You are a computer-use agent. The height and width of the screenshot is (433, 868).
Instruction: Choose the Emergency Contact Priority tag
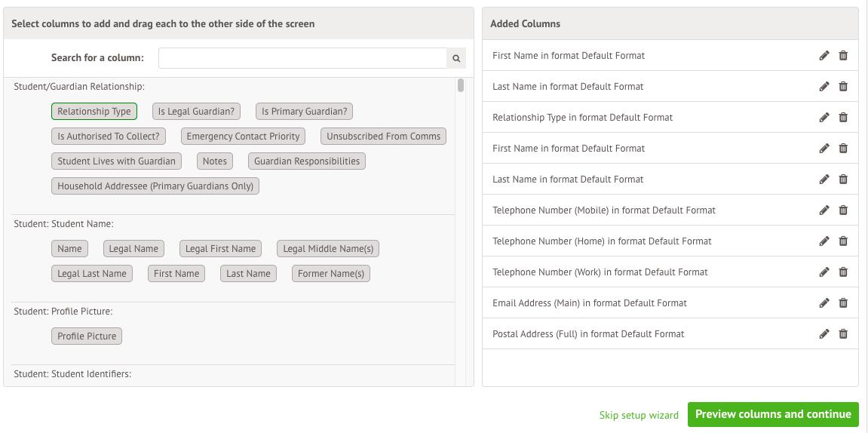[243, 137]
